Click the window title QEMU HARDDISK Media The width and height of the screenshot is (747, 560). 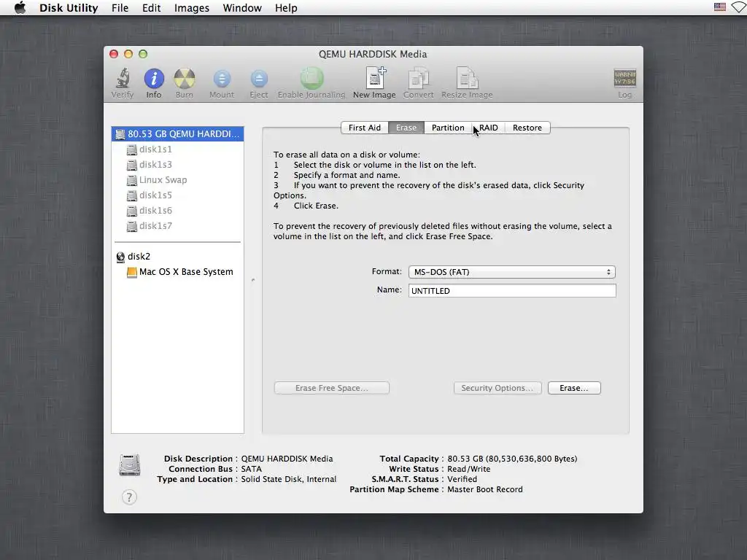pyautogui.click(x=373, y=54)
